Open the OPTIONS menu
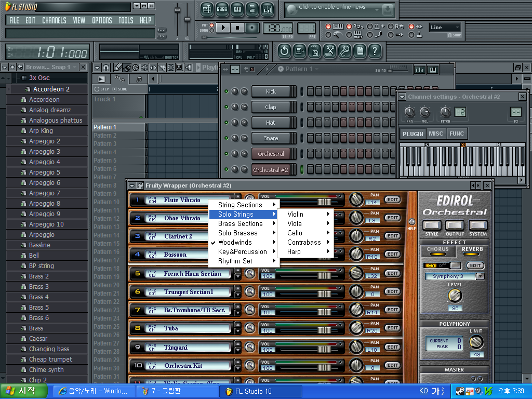Image resolution: width=532 pixels, height=399 pixels. point(102,20)
